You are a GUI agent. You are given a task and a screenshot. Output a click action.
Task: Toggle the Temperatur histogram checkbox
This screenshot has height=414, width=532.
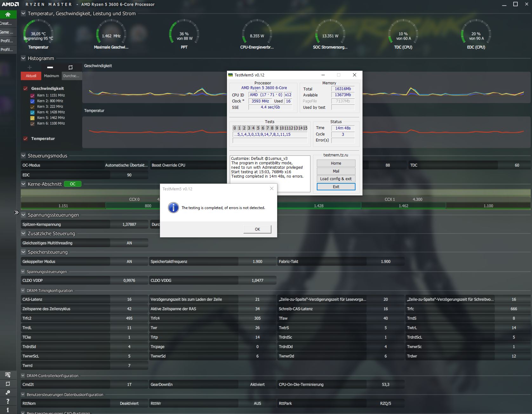coord(25,139)
